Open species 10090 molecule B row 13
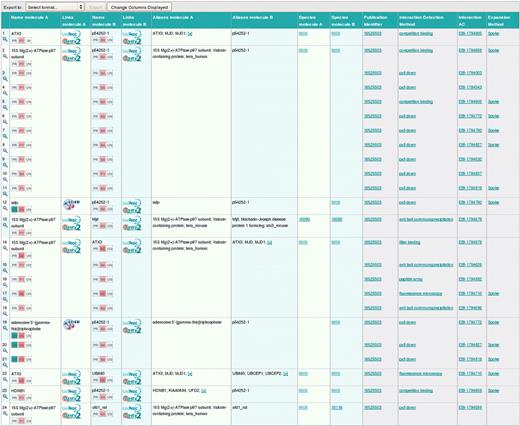This screenshot has width=520, height=426. [337, 219]
